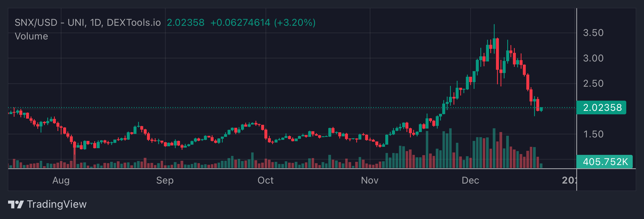Select the 1.50 price scale label
The width and height of the screenshot is (644, 219).
593,134
